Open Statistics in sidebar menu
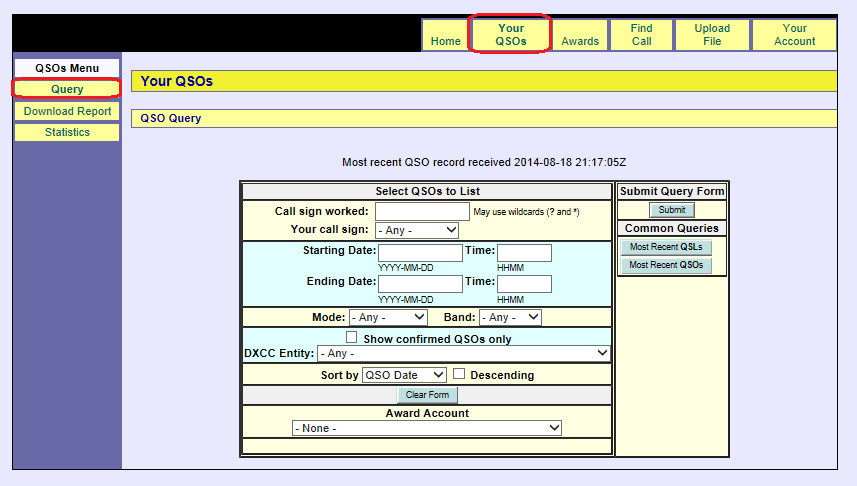The image size is (857, 486). (67, 132)
